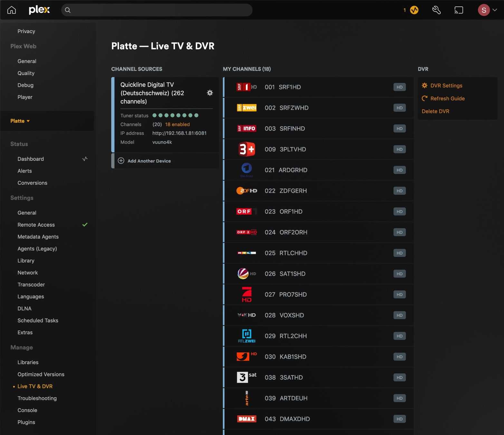Screen dimensions: 504x435
Task: Click the Plex logo
Action: point(39,10)
